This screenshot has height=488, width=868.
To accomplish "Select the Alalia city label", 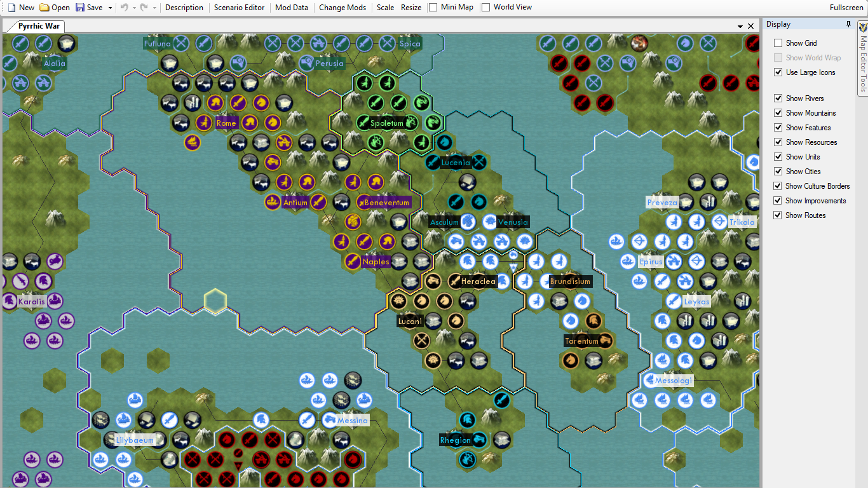I will 54,64.
